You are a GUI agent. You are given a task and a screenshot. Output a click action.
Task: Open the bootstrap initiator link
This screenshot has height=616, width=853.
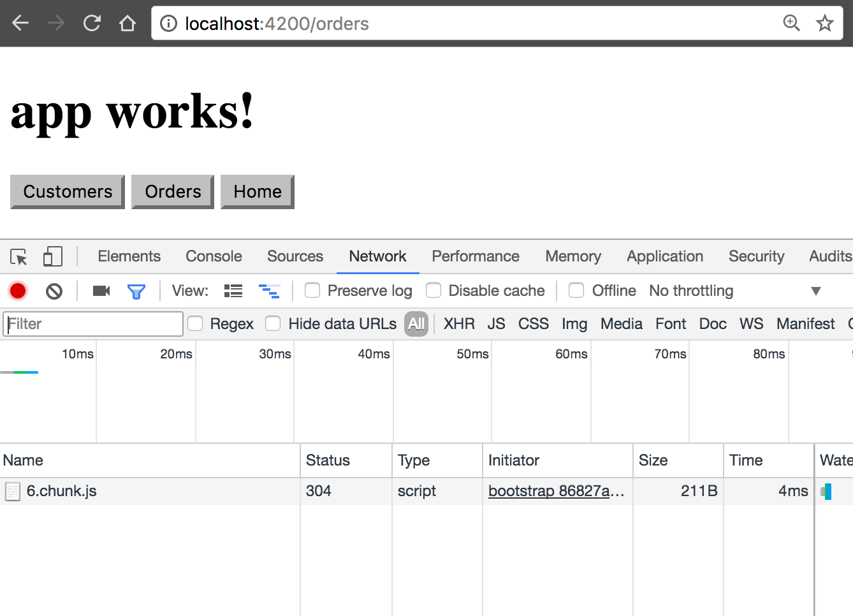(555, 491)
